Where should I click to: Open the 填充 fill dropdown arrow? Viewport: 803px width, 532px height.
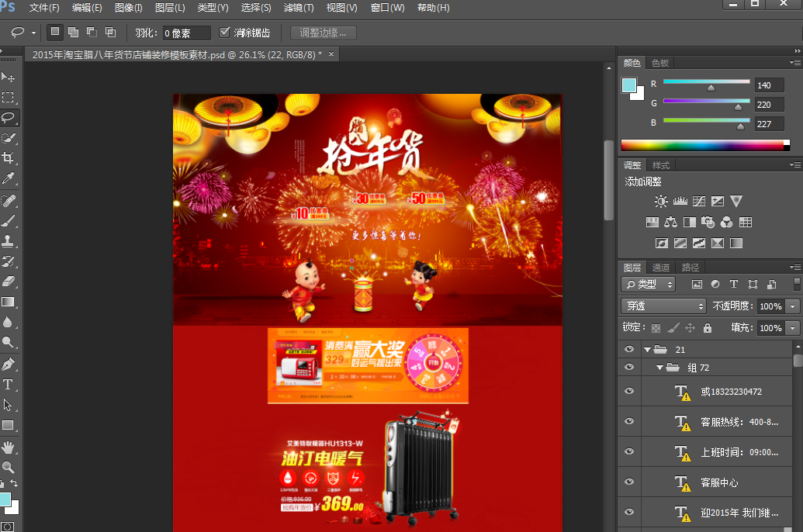793,328
